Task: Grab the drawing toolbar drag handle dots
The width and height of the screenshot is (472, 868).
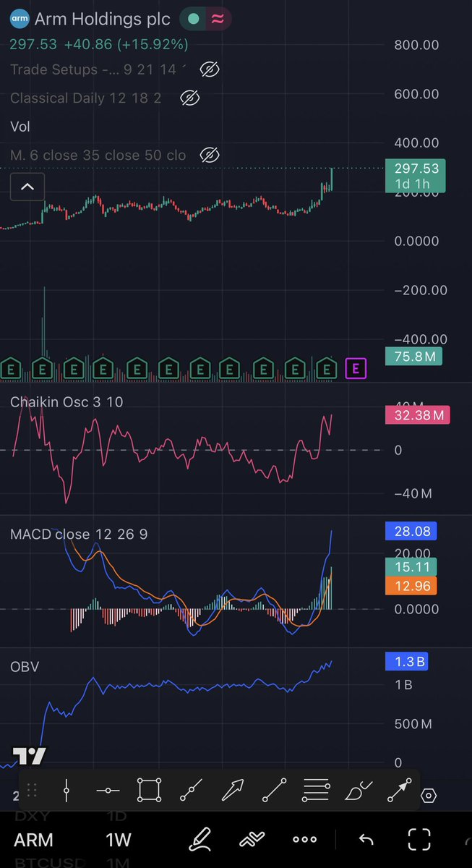Action: pos(32,792)
